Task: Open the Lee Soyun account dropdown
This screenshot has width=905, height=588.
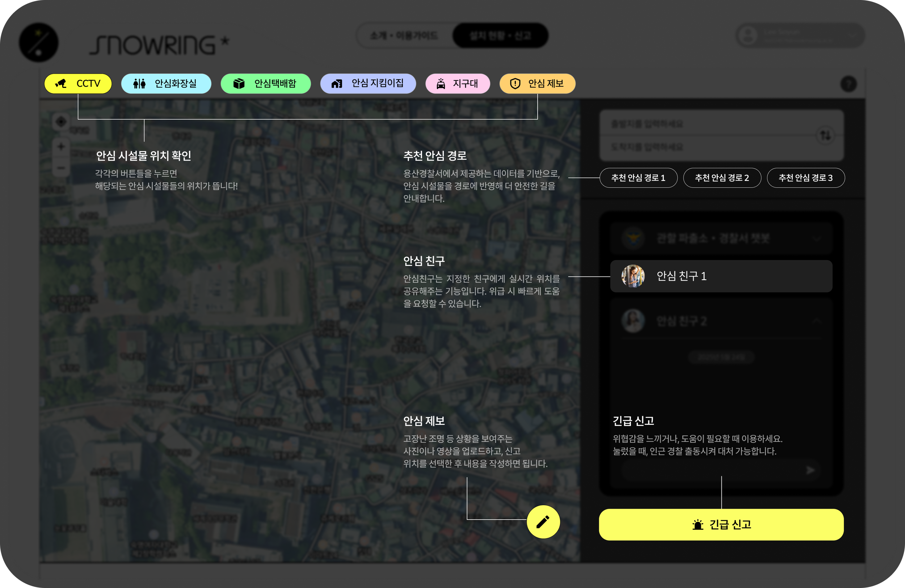Action: coord(852,36)
